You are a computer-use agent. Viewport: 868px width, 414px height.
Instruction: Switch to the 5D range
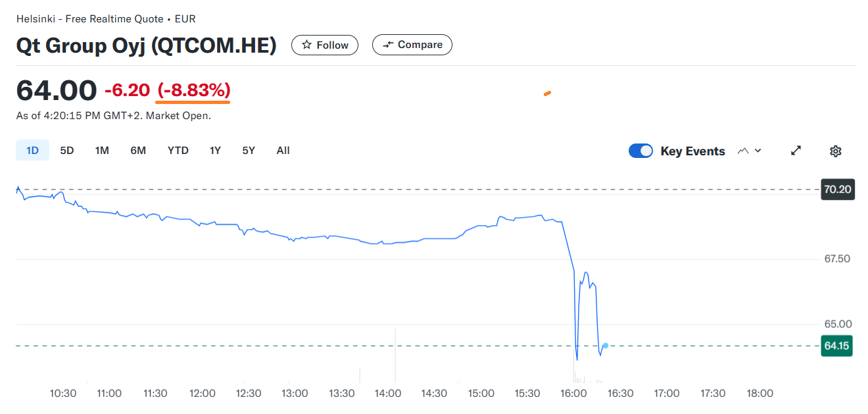(67, 151)
